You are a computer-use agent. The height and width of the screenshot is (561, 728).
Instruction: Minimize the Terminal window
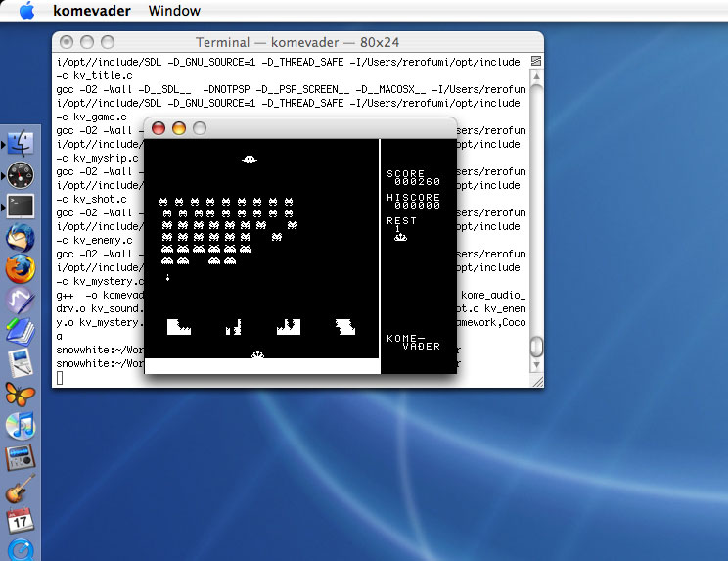coord(87,42)
